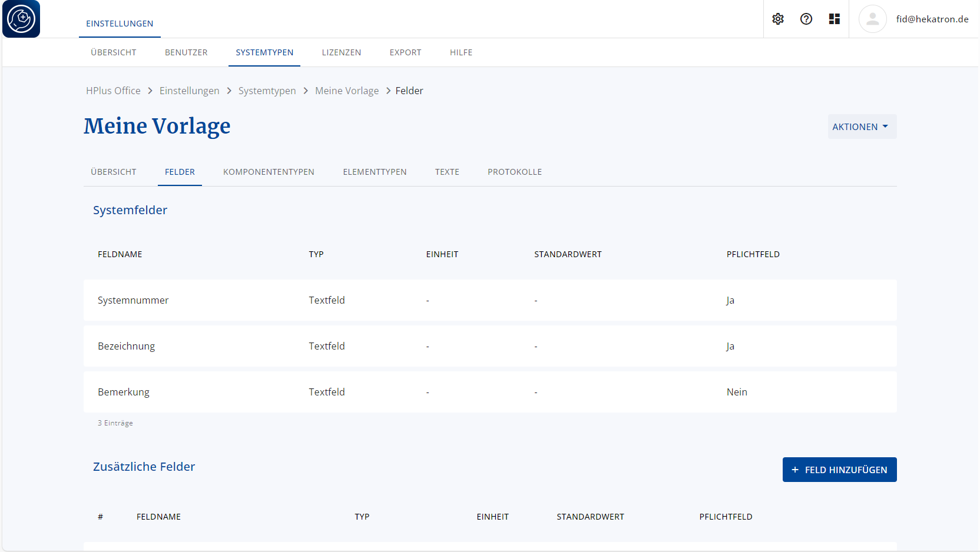Go to the Übersicht settings menu item
Screen dimensions: 980x552
pyautogui.click(x=114, y=52)
